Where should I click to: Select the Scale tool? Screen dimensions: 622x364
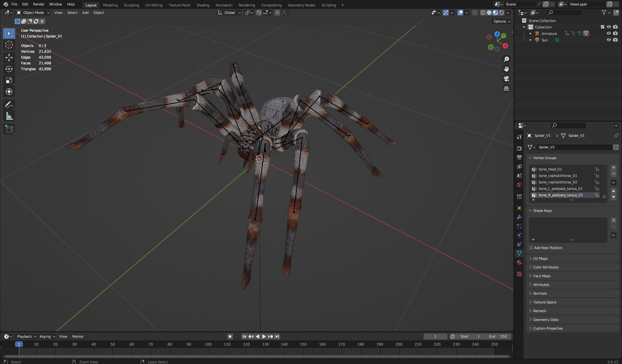(x=9, y=80)
